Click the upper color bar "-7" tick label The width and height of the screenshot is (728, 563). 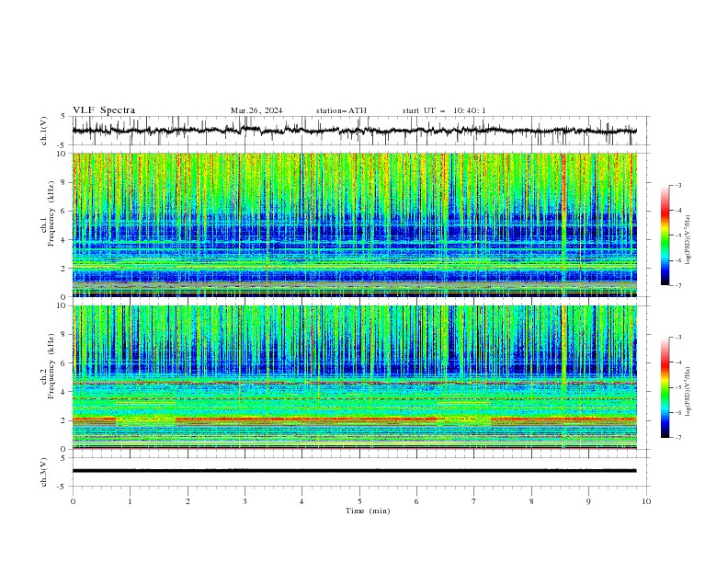677,285
